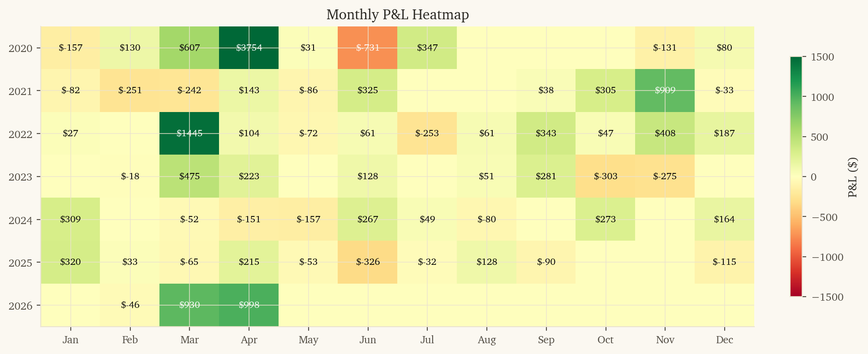
Task: Click the Dec month axis label
Action: [x=724, y=340]
